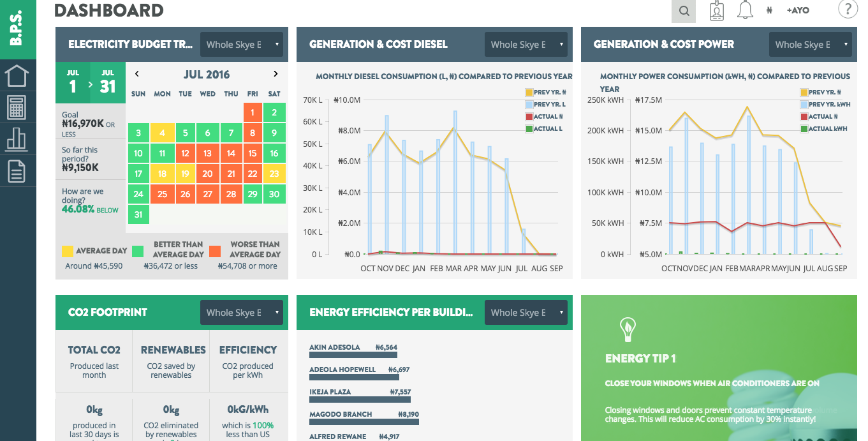868x441 pixels.
Task: Open the help question mark icon
Action: pyautogui.click(x=848, y=10)
